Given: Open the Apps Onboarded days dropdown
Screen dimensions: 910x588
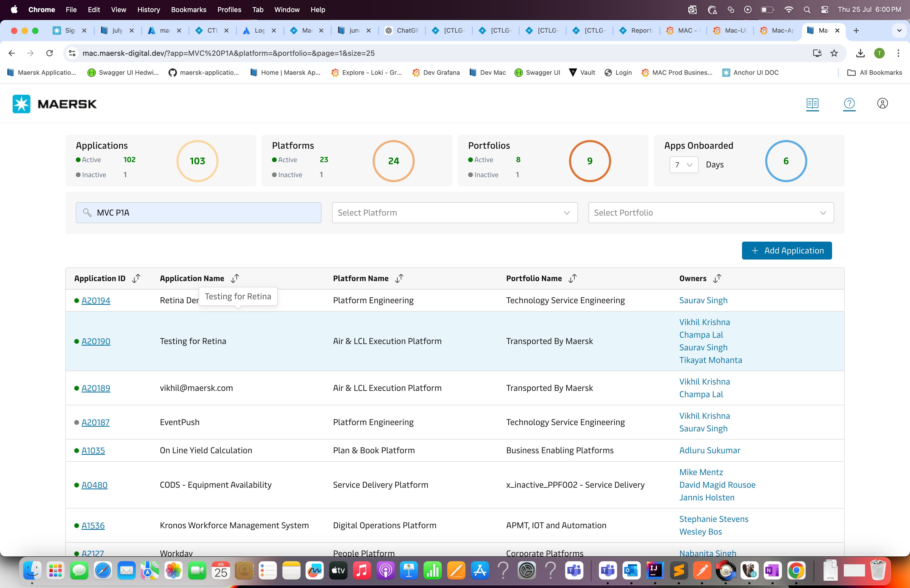Looking at the screenshot, I should click(684, 165).
